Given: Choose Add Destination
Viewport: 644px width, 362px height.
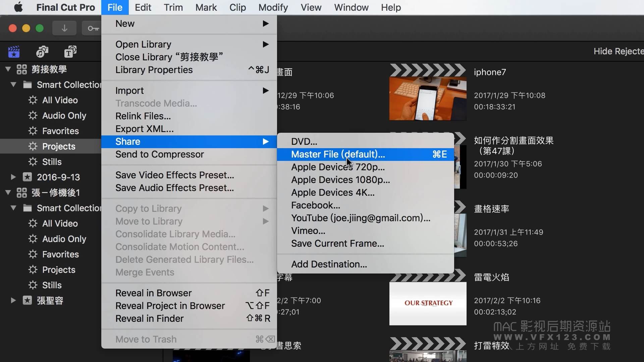Looking at the screenshot, I should pos(366,264).
